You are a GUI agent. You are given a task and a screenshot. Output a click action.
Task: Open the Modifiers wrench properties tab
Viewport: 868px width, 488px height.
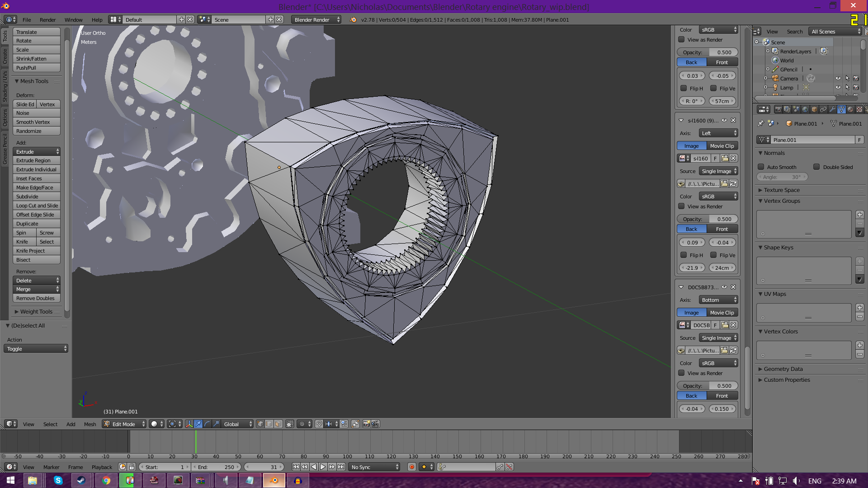pyautogui.click(x=832, y=109)
